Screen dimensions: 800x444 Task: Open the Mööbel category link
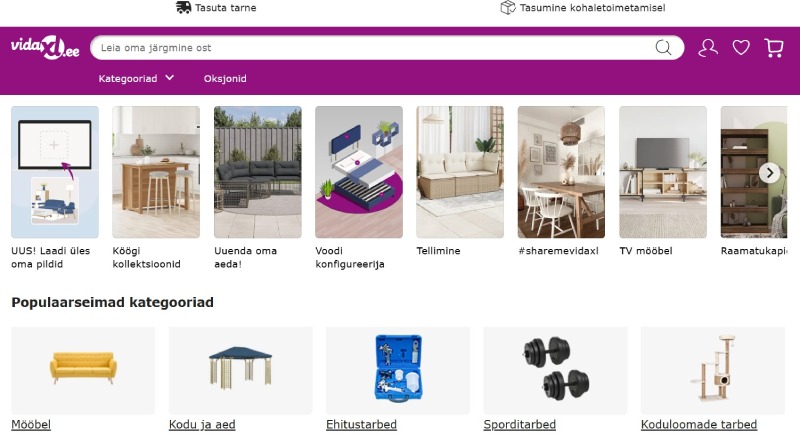coord(31,424)
